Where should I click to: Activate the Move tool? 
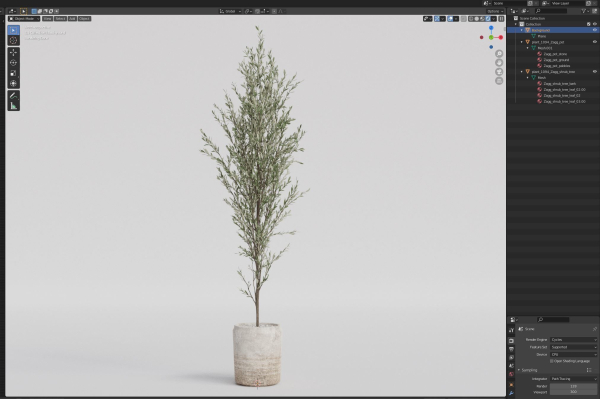pos(13,52)
